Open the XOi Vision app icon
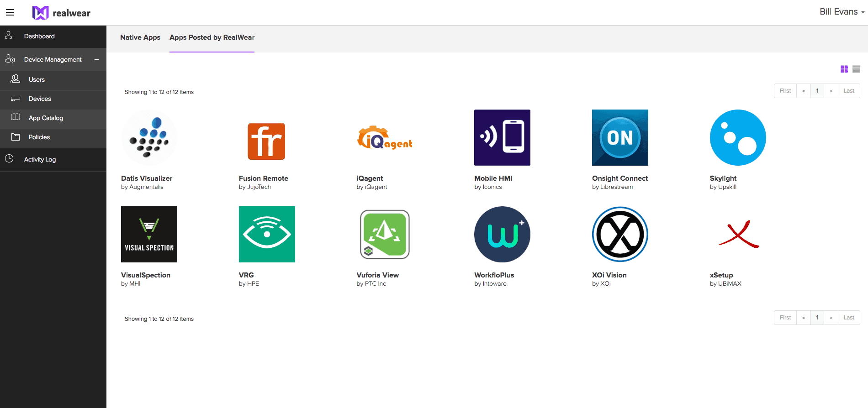 click(620, 234)
